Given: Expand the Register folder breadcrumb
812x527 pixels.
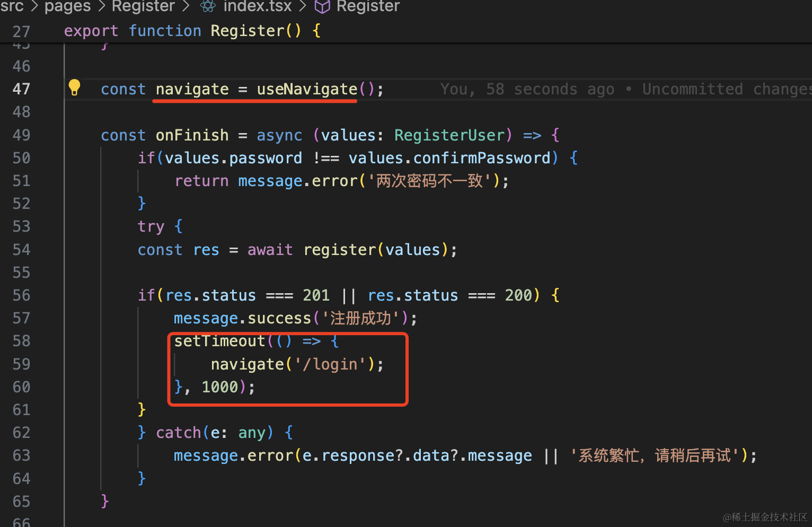Looking at the screenshot, I should click(x=143, y=6).
